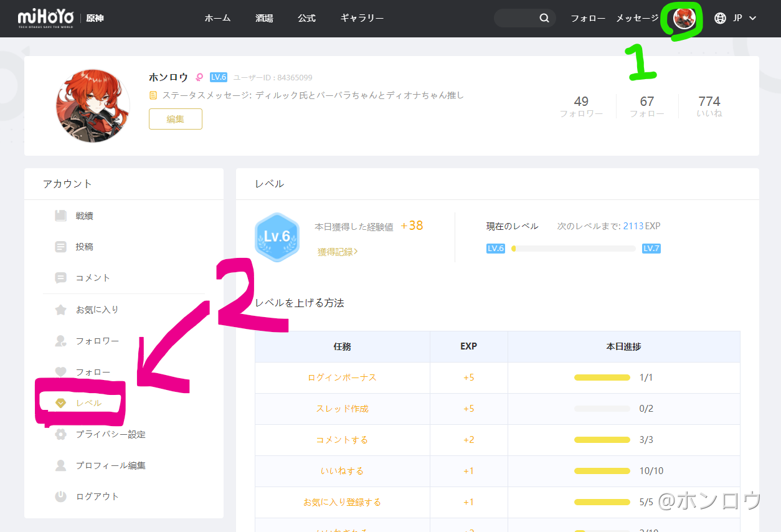Expand the 獲得記録 details
This screenshot has width=781, height=532.
[336, 251]
